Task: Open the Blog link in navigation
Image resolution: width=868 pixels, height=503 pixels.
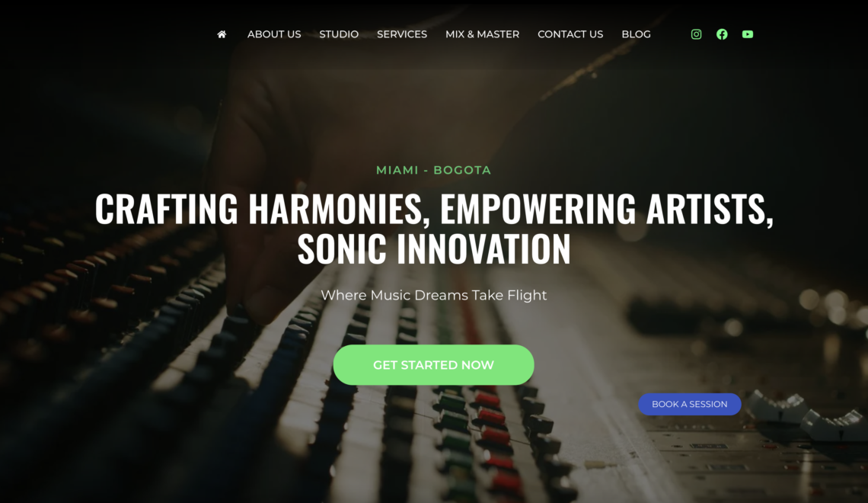Action: [636, 34]
